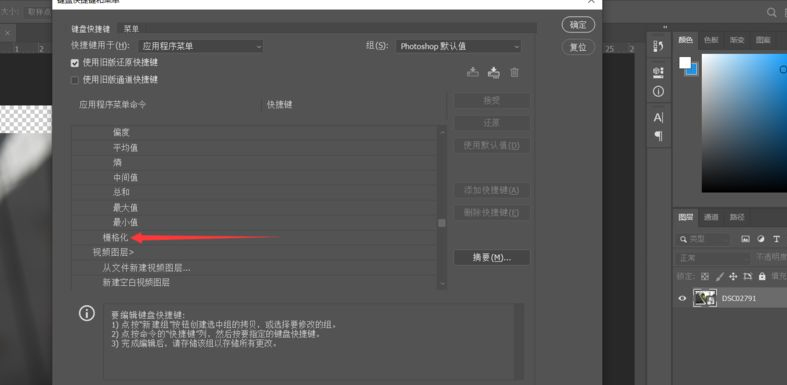This screenshot has width=787, height=385.
Task: Expand the collapsed panel dock double-arrow
Action: point(666,27)
